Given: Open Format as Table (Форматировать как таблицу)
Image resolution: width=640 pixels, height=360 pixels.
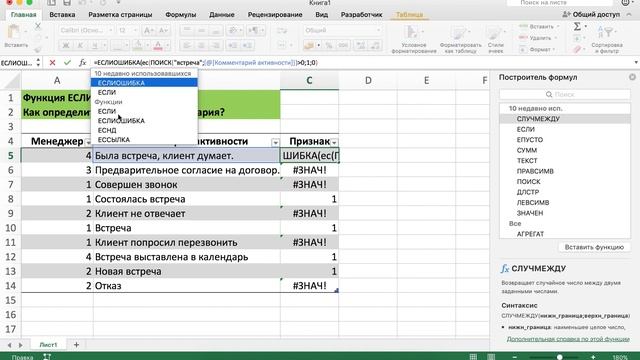Looking at the screenshot, I should [460, 39].
